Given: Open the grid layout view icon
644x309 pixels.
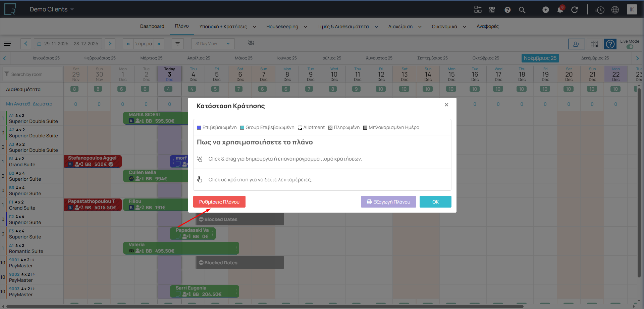Looking at the screenshot, I should click(594, 44).
